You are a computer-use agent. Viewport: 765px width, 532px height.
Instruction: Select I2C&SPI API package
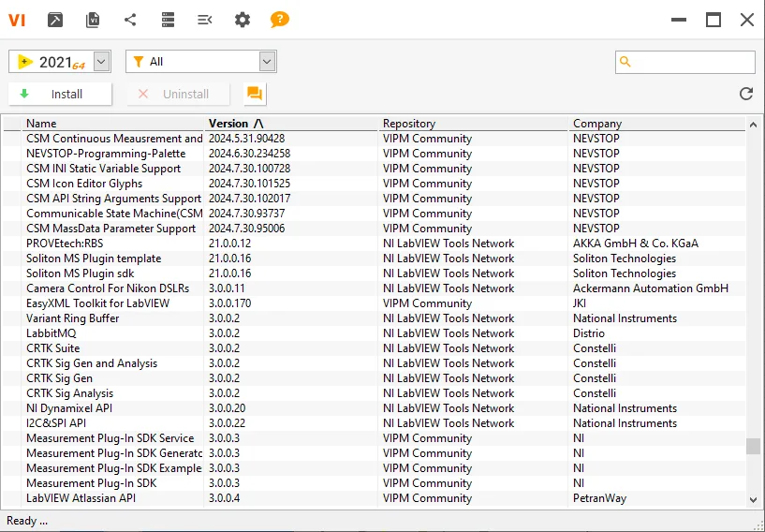(375, 423)
